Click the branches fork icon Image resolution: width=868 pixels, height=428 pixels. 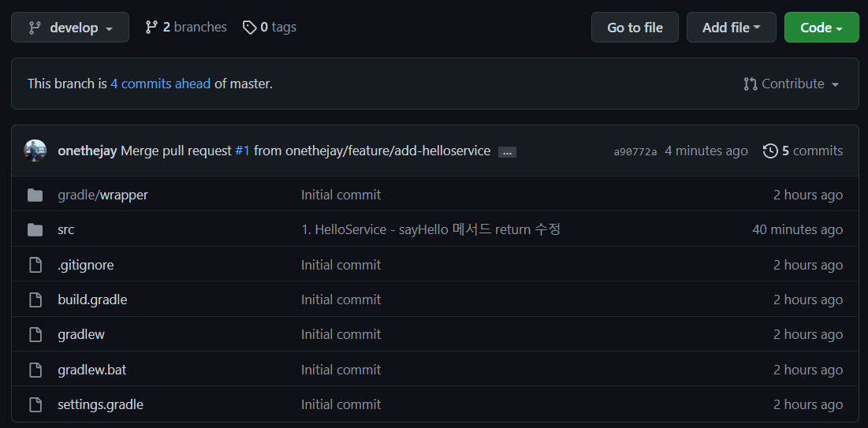(x=151, y=27)
